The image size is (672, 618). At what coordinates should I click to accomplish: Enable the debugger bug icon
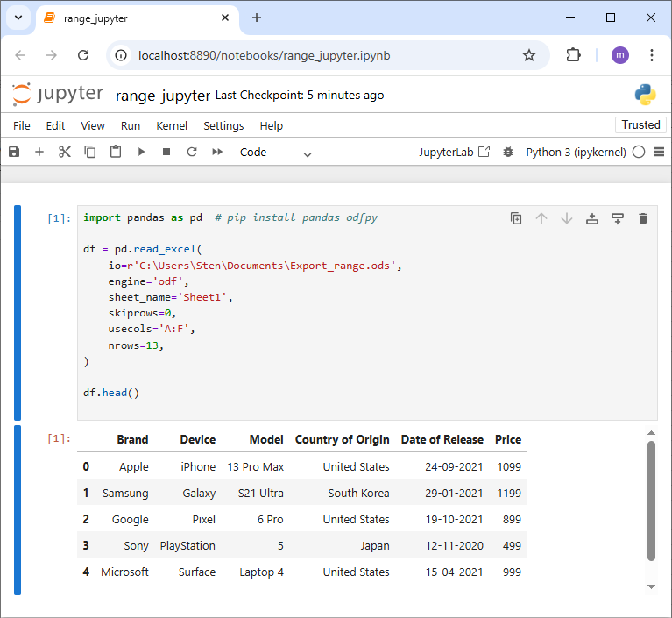pos(508,152)
